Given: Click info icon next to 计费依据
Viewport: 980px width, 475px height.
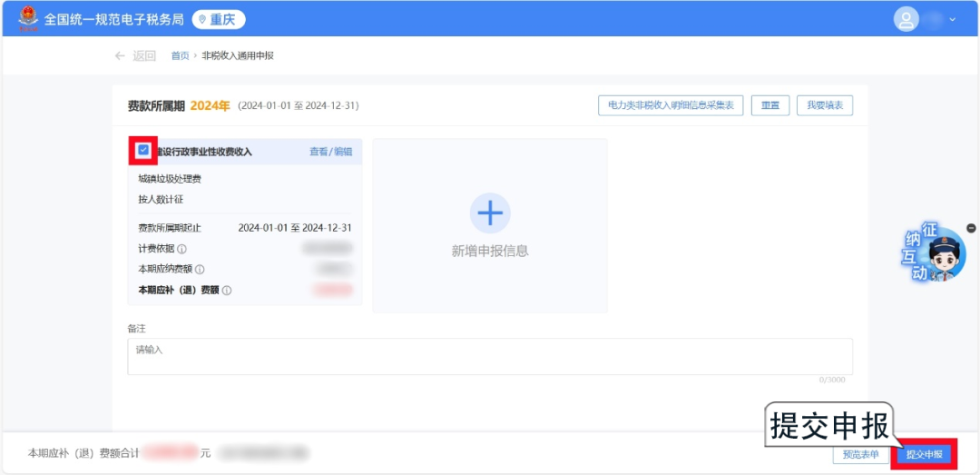Looking at the screenshot, I should tap(181, 249).
